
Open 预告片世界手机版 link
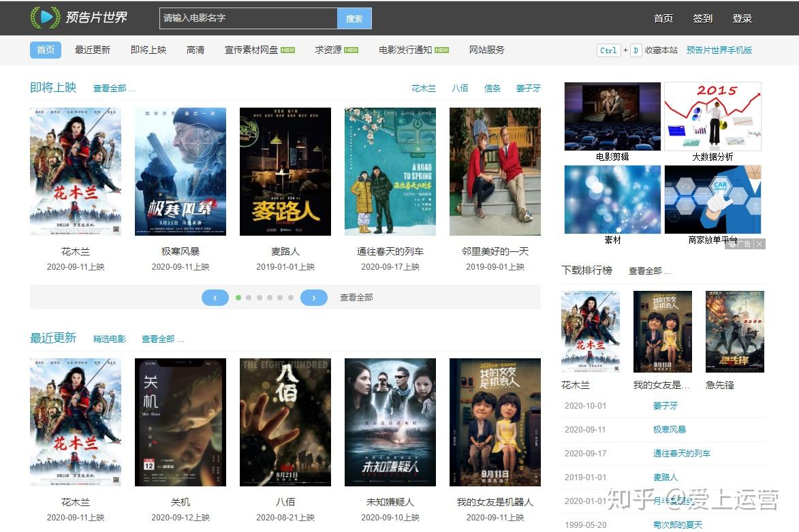pos(719,50)
